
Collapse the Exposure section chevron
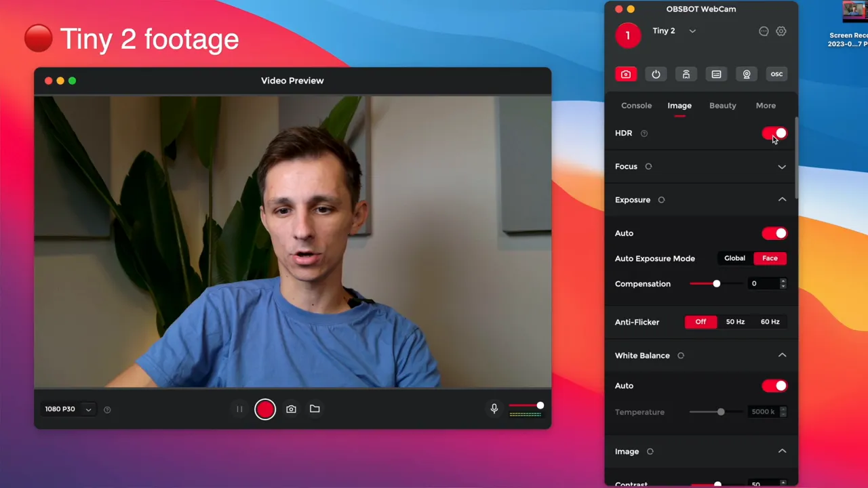pos(782,200)
